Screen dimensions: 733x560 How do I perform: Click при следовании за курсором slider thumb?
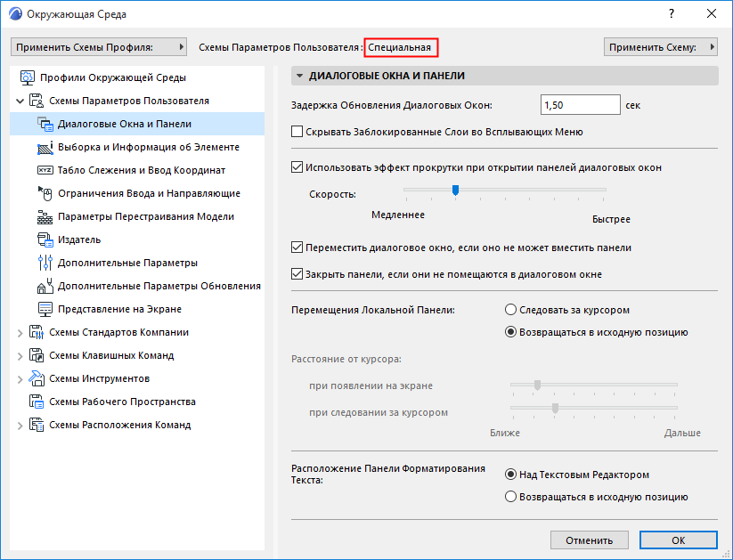coord(556,409)
